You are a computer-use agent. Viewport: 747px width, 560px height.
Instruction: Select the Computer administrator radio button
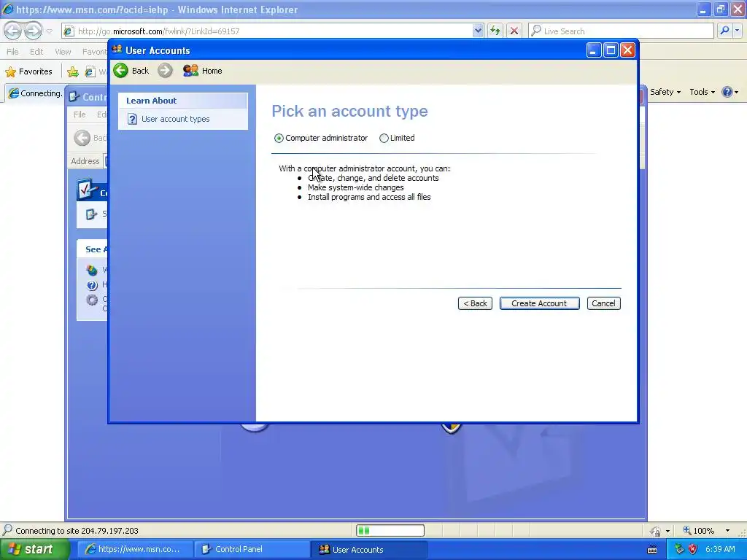tap(279, 138)
